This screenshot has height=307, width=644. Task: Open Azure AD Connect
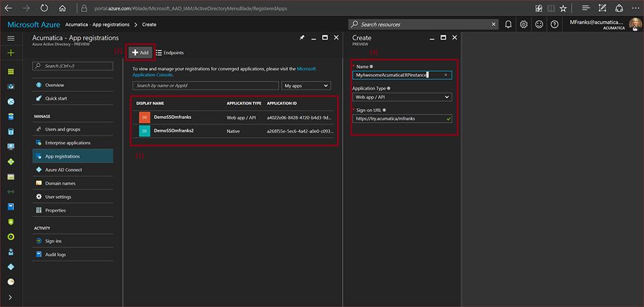pyautogui.click(x=73, y=170)
